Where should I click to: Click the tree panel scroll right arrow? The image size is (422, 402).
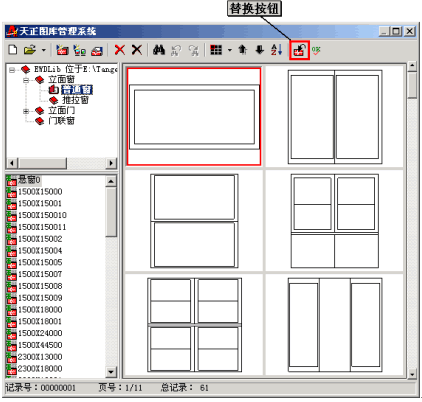coord(111,163)
